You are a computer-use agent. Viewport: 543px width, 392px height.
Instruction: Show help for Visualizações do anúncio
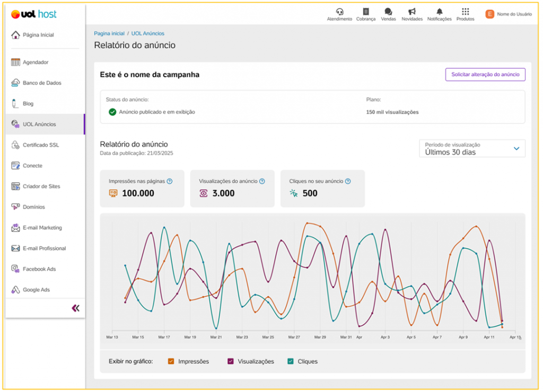(262, 181)
